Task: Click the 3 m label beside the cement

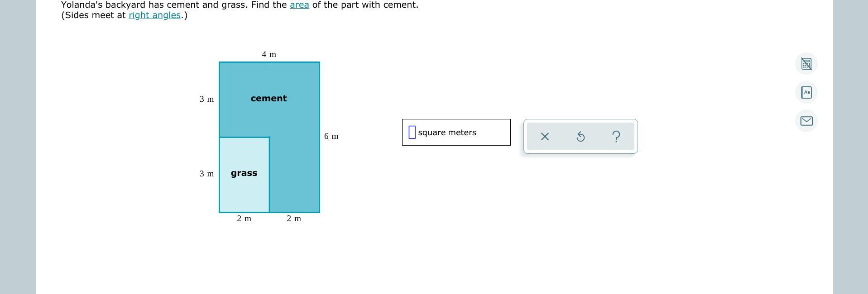Action: pos(206,99)
